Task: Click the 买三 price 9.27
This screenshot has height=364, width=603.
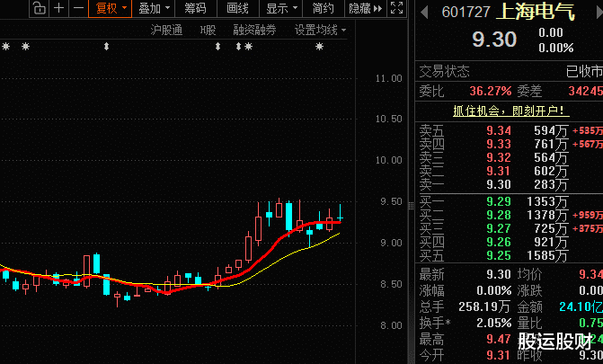Action: (499, 228)
